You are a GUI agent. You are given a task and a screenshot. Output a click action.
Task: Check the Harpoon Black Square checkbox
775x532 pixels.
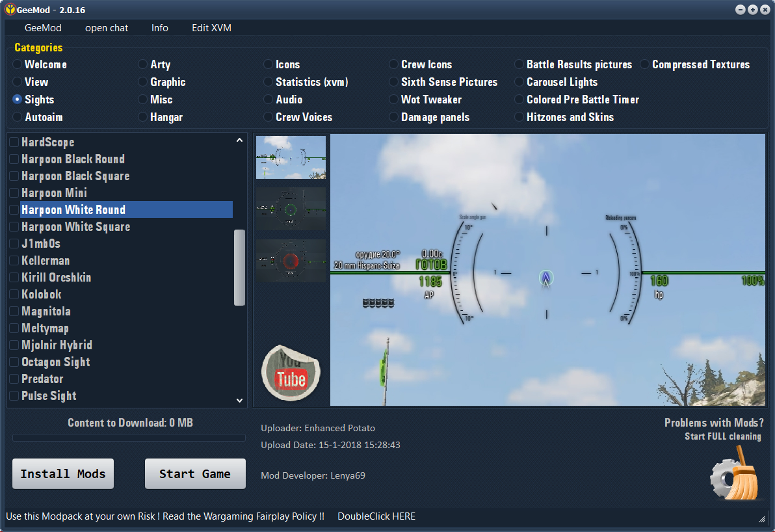tap(14, 176)
